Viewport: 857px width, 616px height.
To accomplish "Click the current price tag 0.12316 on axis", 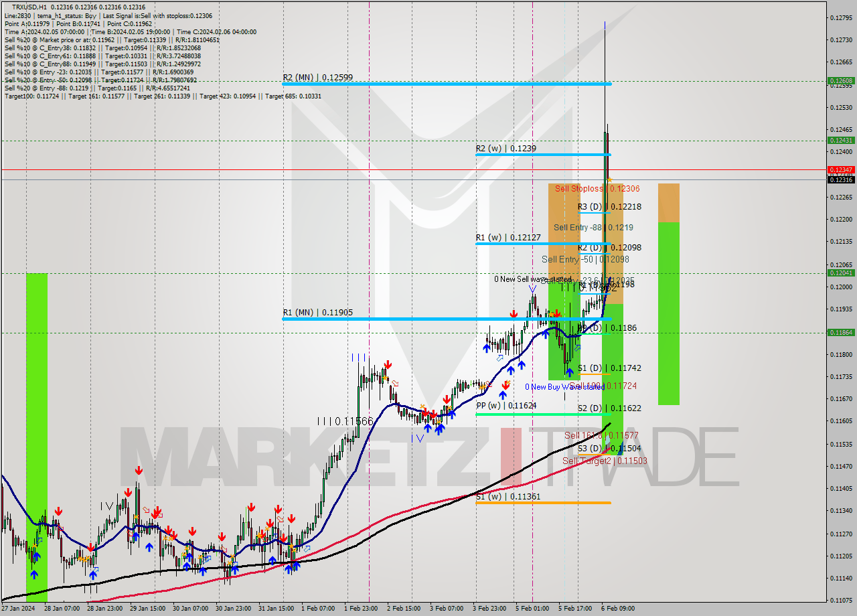I will pyautogui.click(x=841, y=179).
